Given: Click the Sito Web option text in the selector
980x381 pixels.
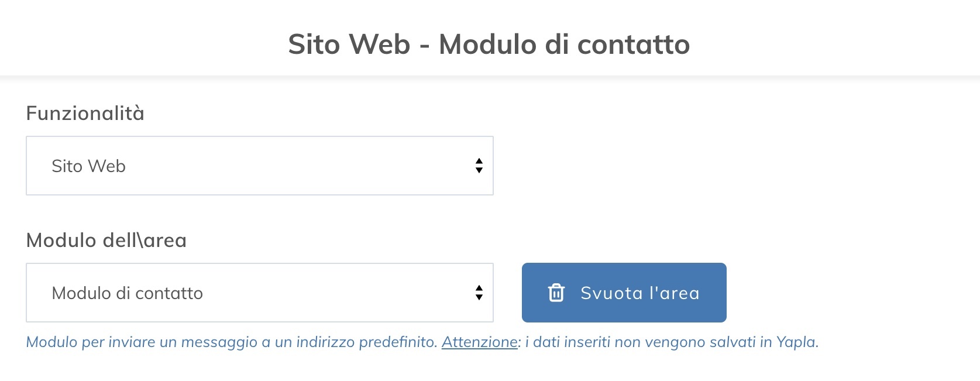Looking at the screenshot, I should tap(88, 166).
